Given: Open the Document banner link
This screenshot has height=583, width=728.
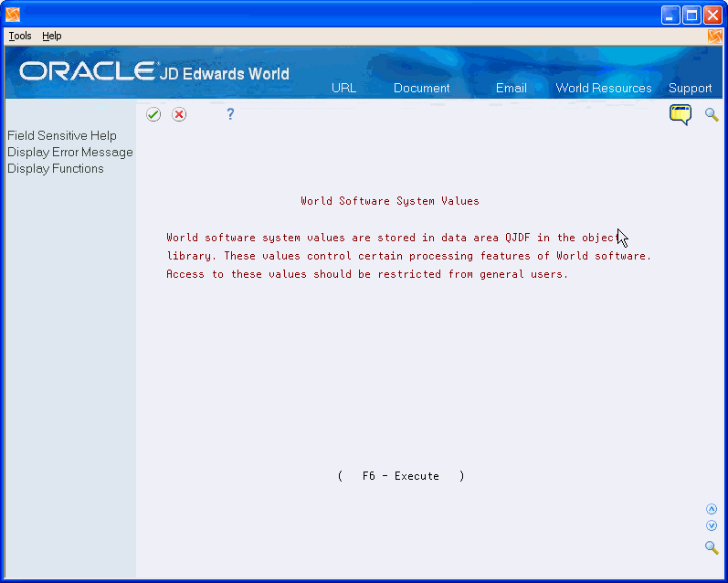Looking at the screenshot, I should point(422,89).
